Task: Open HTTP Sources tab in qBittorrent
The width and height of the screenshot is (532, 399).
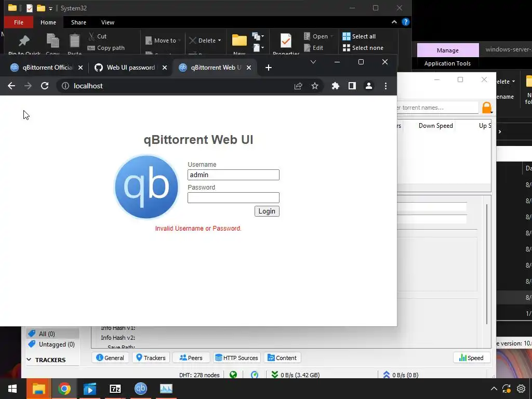Action: click(x=237, y=357)
